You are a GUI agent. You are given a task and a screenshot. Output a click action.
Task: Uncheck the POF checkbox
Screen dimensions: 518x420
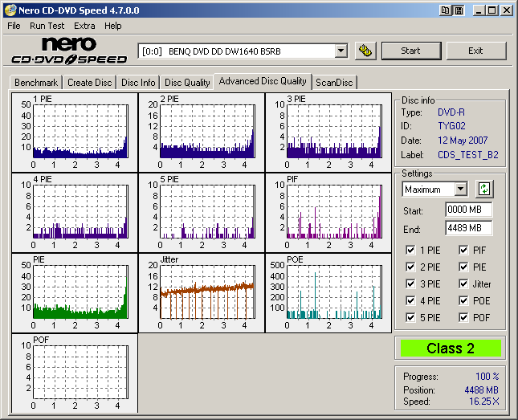(463, 317)
